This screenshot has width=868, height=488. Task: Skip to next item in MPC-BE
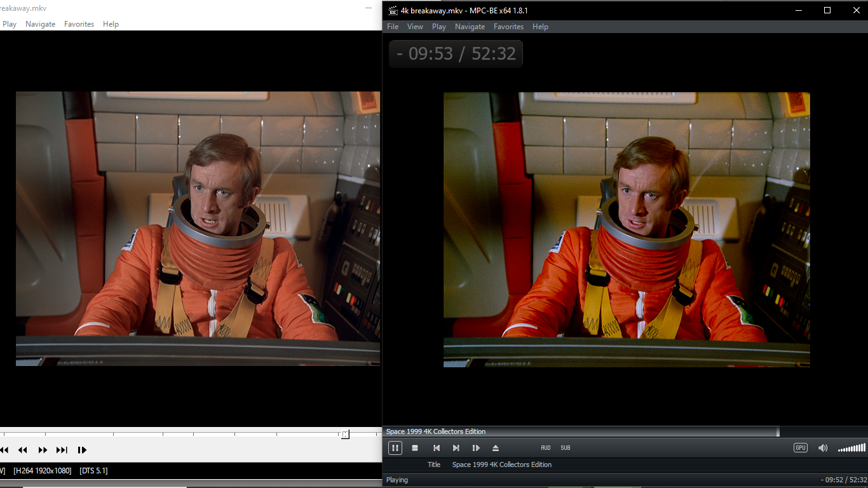pos(456,448)
